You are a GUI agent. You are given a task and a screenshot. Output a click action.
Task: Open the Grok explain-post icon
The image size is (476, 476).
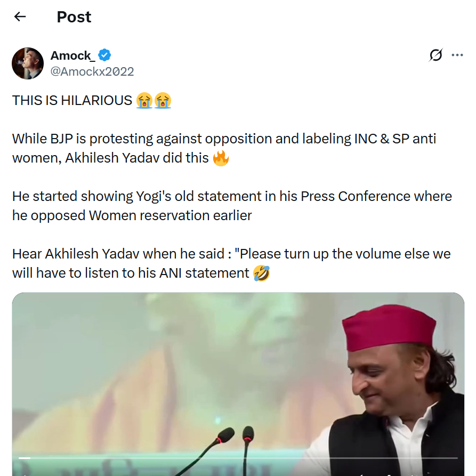[436, 55]
